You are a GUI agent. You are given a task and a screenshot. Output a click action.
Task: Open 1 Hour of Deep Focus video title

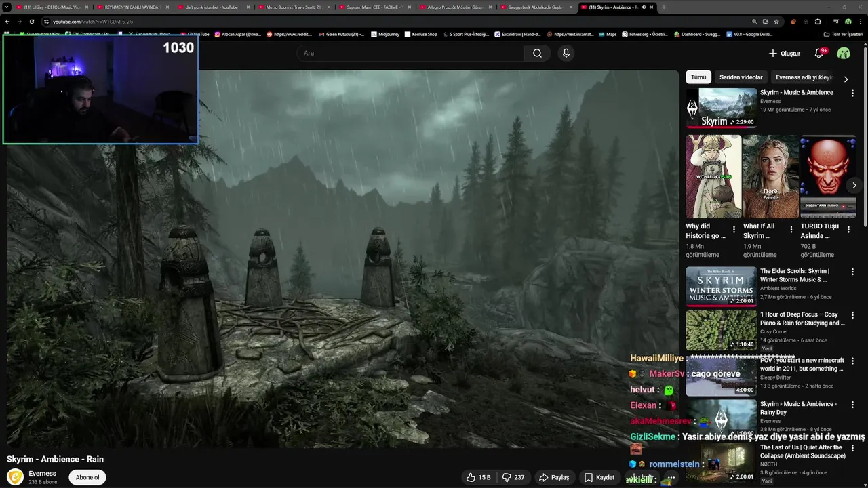[x=802, y=319]
